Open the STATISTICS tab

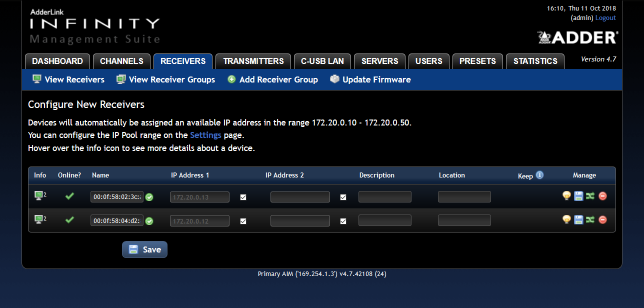[535, 61]
